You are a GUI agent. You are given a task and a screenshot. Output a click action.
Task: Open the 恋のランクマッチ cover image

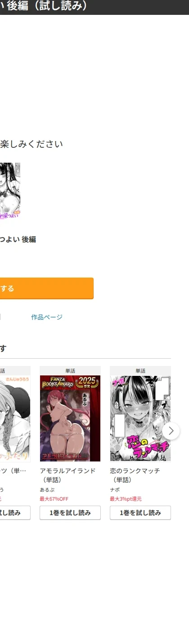(x=140, y=418)
